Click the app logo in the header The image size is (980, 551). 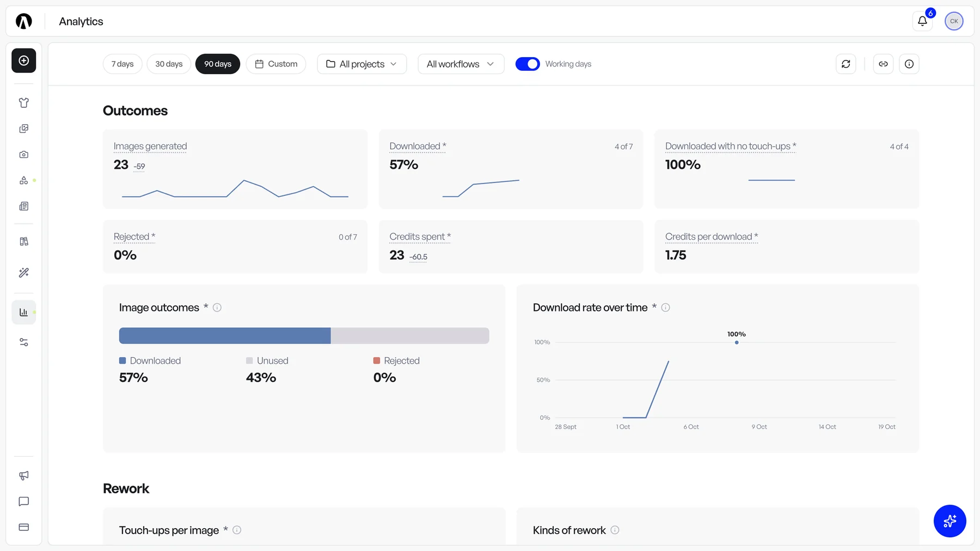(24, 21)
